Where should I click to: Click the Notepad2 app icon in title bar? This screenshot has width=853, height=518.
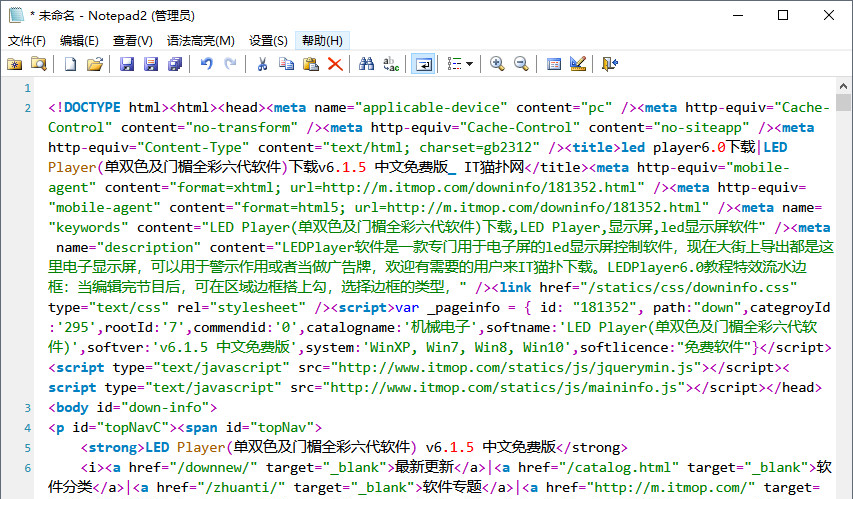[x=16, y=15]
